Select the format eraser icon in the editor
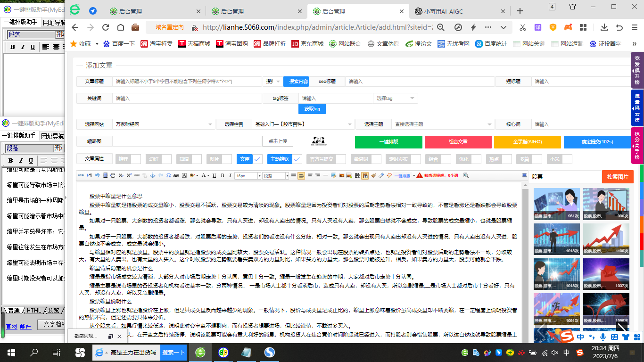Screen dimensions: 644x362 pos(380,175)
